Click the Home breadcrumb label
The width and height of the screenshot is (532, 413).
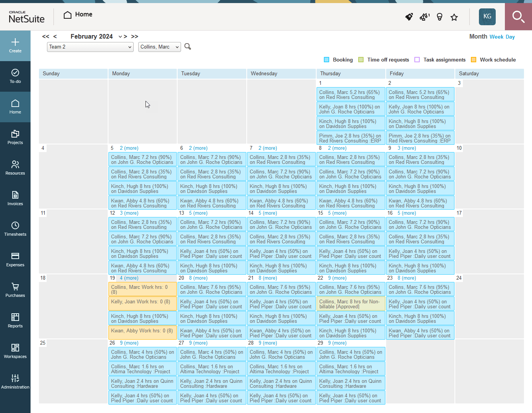(84, 15)
